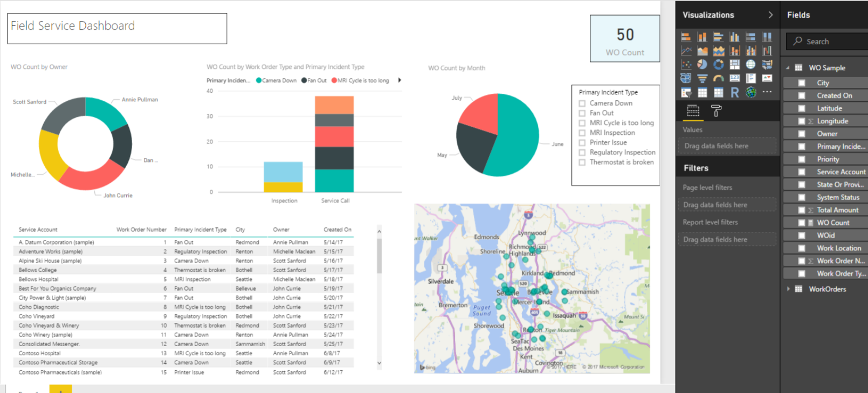Choose the card (123) visualization icon
Viewport: 868px width, 393px height.
pos(734,79)
